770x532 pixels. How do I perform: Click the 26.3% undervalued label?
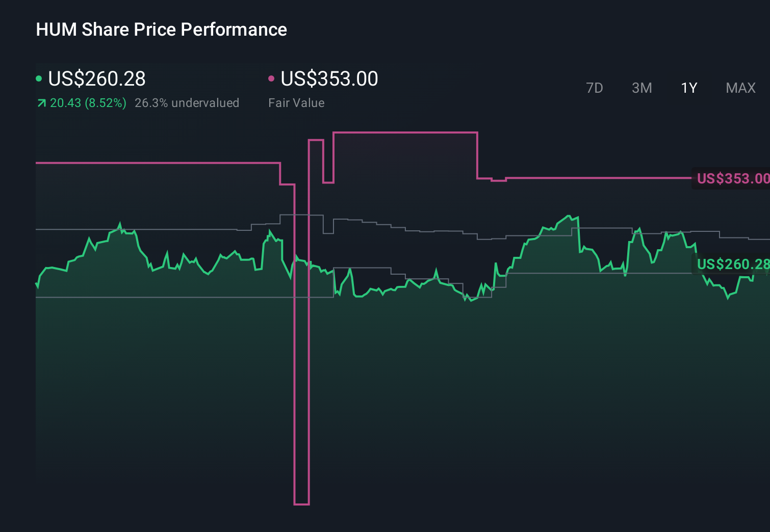click(x=187, y=103)
